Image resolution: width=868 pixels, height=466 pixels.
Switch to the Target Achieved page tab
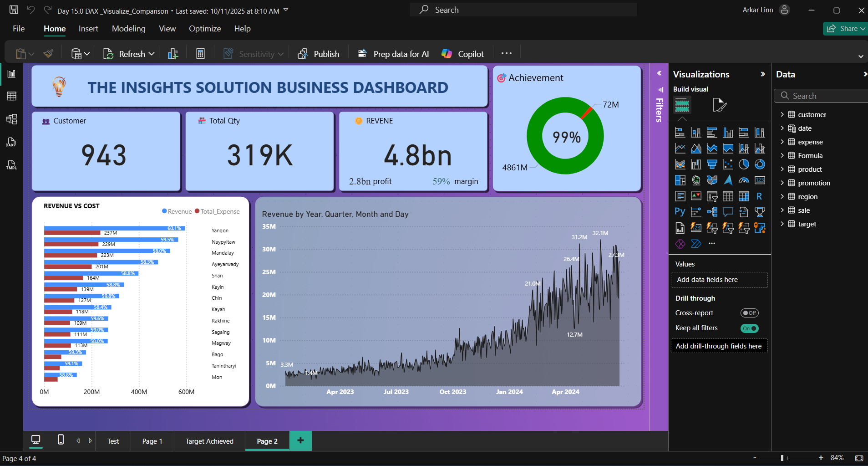click(209, 441)
